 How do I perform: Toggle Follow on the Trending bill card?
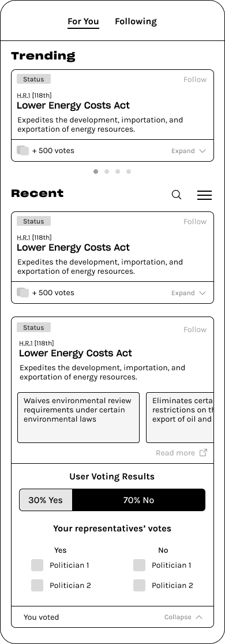195,80
